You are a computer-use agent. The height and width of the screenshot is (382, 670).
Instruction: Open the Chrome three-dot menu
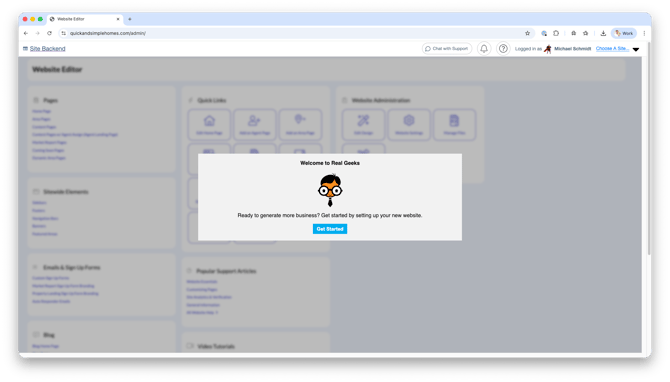[x=644, y=33]
